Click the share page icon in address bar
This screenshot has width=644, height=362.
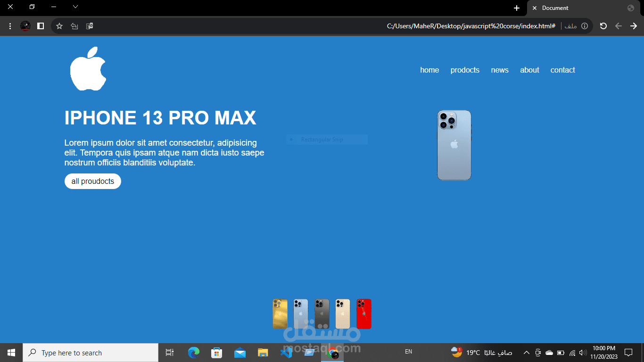click(x=74, y=26)
